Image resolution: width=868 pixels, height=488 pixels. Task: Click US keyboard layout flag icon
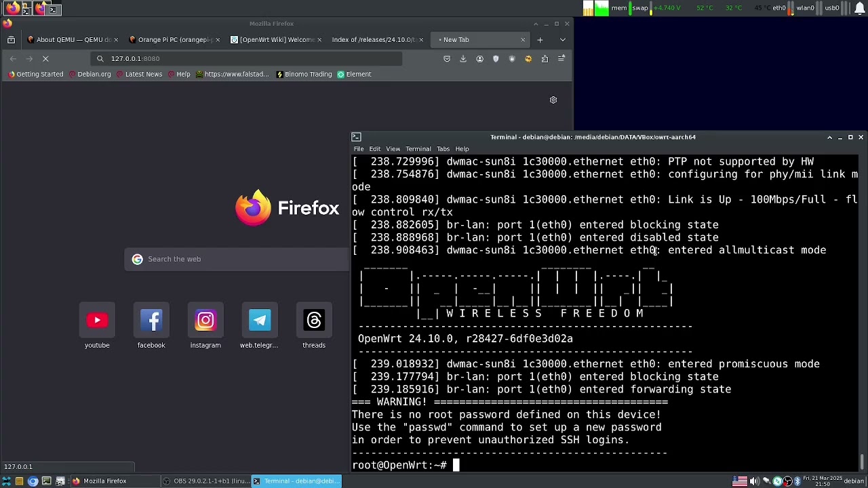point(740,481)
